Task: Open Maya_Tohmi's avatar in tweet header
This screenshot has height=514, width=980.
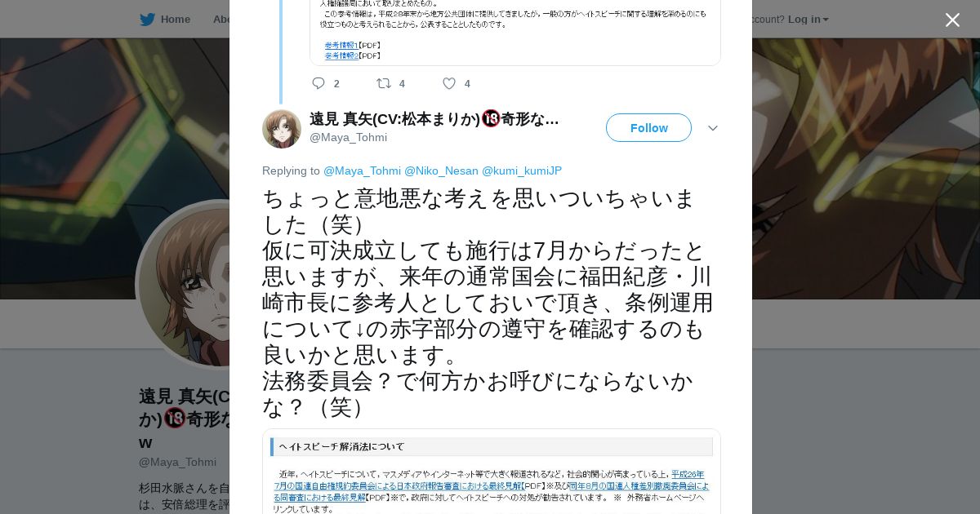Action: pyautogui.click(x=282, y=129)
